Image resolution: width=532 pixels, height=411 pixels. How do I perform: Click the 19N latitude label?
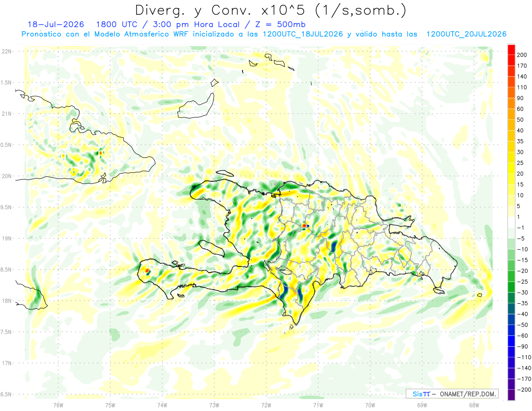pyautogui.click(x=7, y=239)
